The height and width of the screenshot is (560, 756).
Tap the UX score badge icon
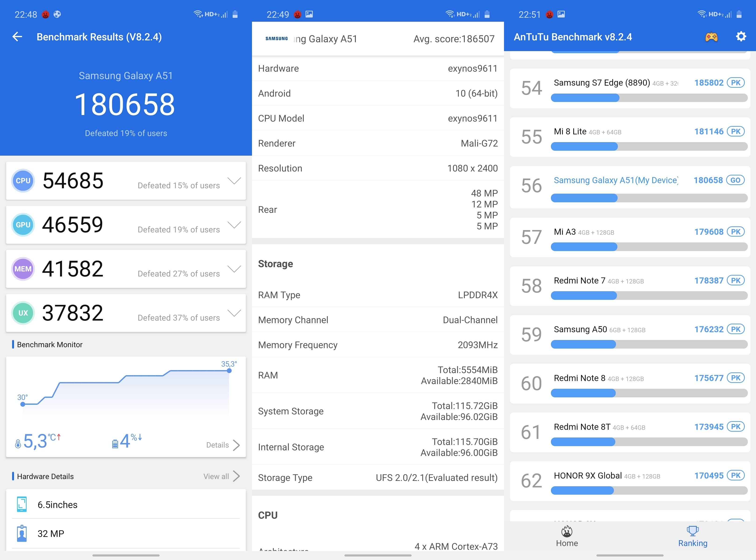click(x=23, y=313)
